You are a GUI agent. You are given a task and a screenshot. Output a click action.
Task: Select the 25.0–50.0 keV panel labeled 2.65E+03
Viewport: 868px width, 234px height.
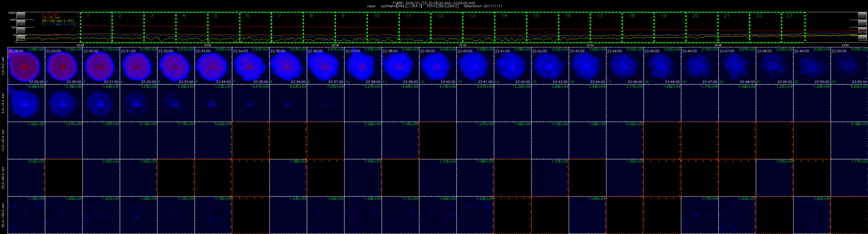pyautogui.click(x=101, y=178)
